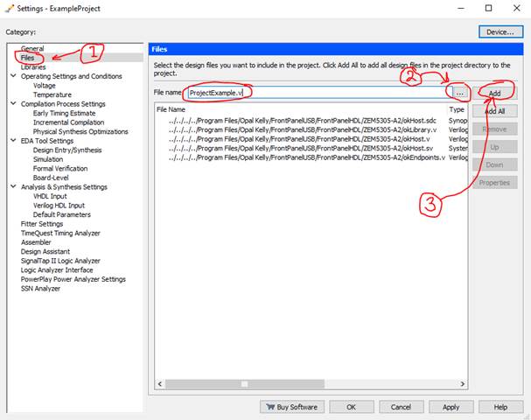This screenshot has height=420, width=531.
Task: Sort by the Type column header
Action: coord(458,109)
